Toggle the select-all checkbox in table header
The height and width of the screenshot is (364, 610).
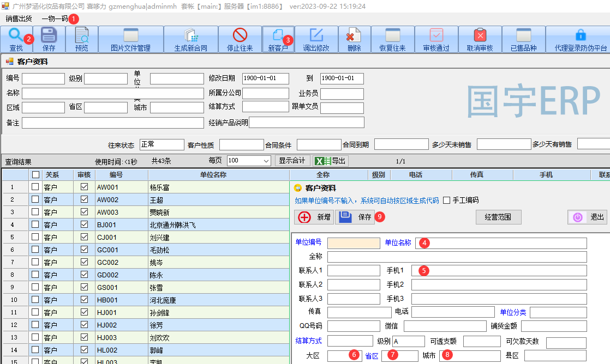click(35, 175)
